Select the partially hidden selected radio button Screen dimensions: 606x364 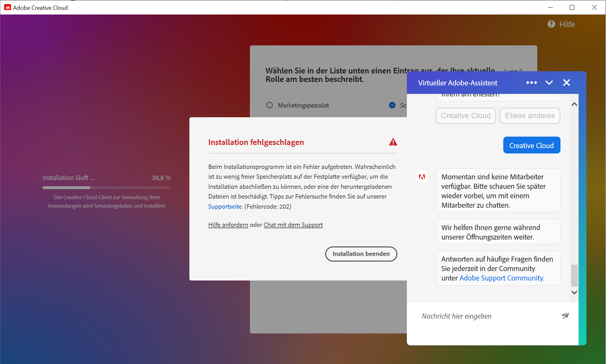(392, 105)
